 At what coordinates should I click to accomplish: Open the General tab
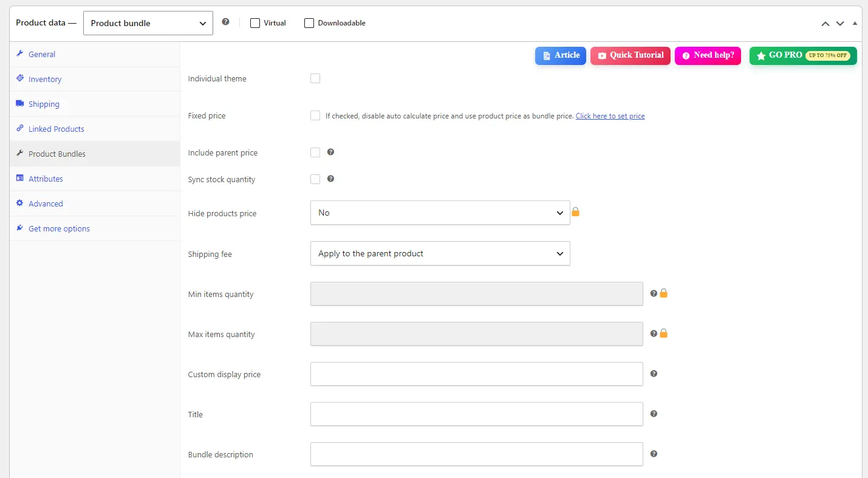click(95, 54)
